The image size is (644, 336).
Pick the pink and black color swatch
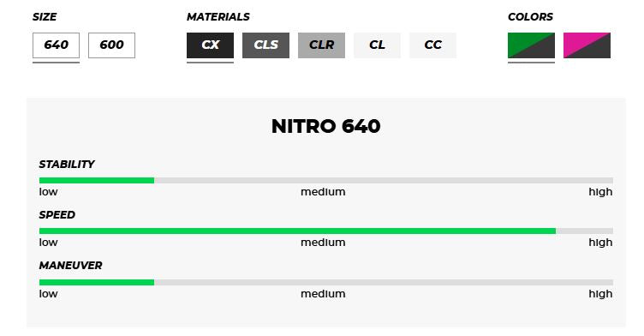(x=587, y=45)
